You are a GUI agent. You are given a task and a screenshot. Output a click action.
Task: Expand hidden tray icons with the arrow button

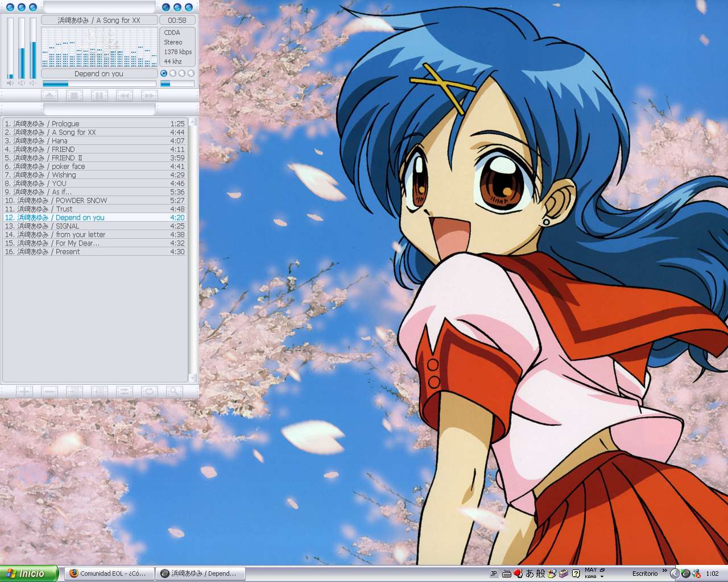point(675,573)
